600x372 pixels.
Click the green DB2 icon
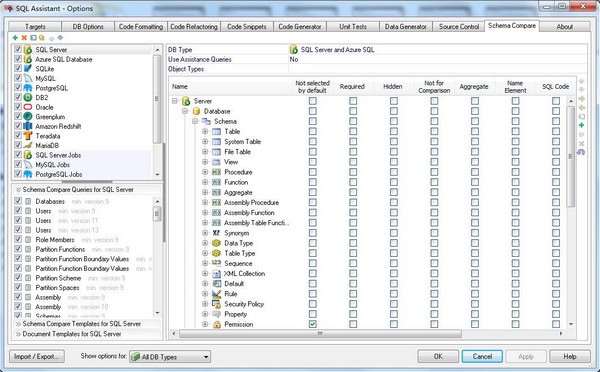(28, 97)
